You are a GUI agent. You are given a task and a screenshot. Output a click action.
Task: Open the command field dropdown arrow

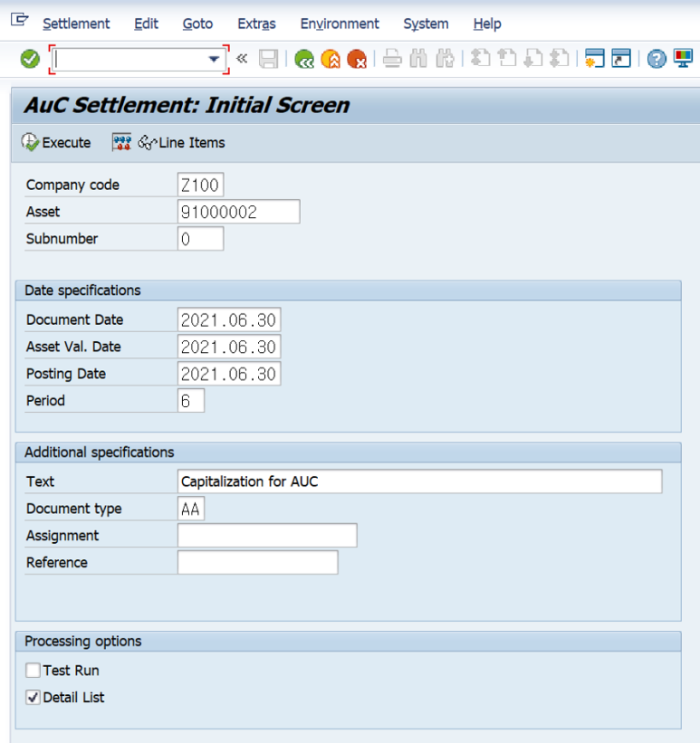pyautogui.click(x=214, y=59)
